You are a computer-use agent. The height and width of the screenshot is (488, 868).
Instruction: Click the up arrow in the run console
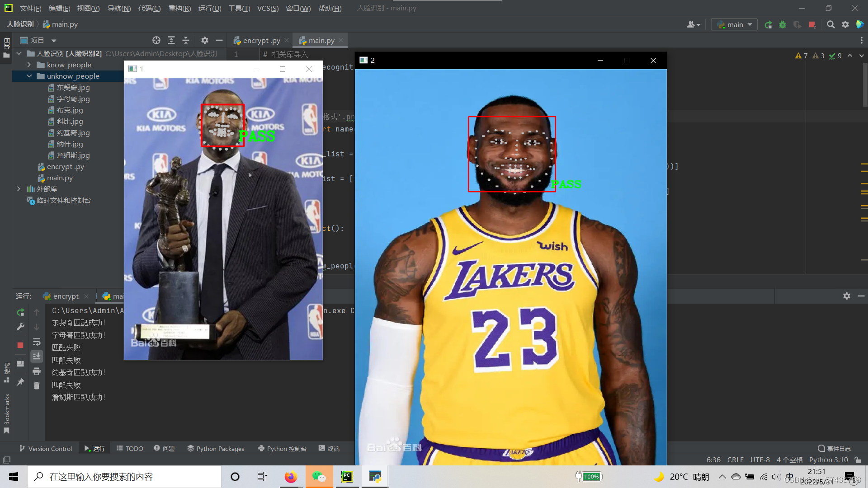(37, 312)
